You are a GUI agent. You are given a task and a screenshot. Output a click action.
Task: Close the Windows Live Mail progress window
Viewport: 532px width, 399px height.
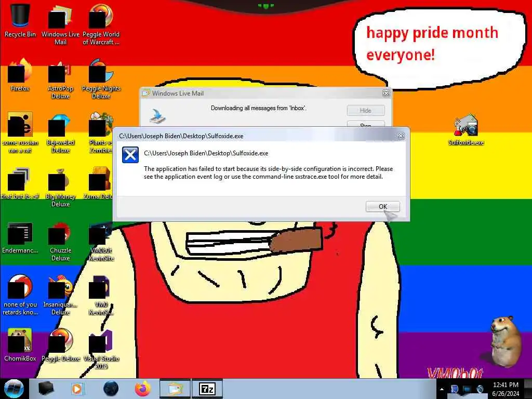coord(386,94)
